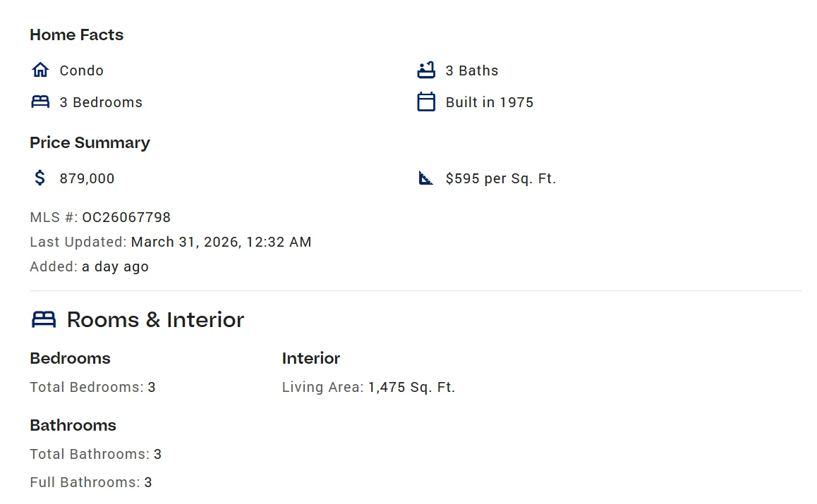Click the bathtub icon beside 3 Baths
817x504 pixels.
point(426,70)
